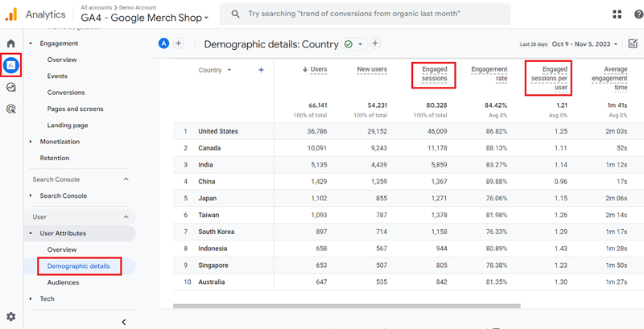This screenshot has height=329, width=644.
Task: Open the date range Oct 9 - Nov 5 dropdown
Action: [585, 44]
